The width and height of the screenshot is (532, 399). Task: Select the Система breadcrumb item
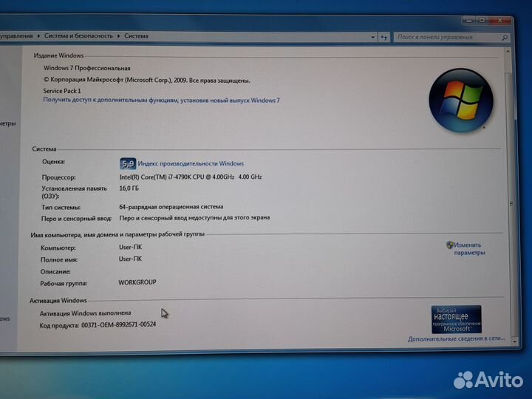(x=136, y=35)
